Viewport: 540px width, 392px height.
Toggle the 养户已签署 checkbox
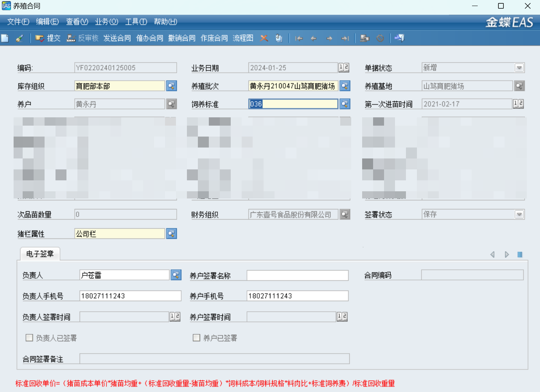pos(196,338)
